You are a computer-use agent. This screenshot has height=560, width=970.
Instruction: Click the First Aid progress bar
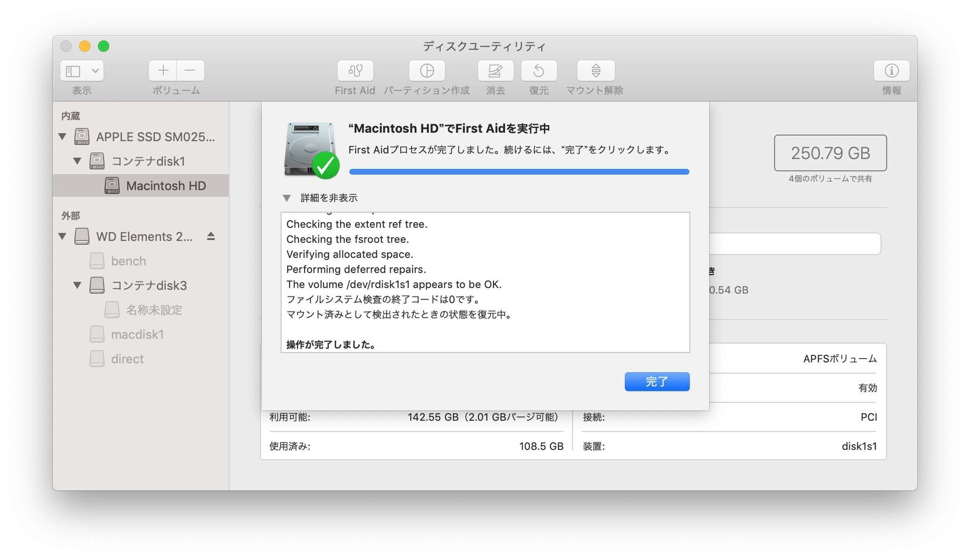point(519,172)
